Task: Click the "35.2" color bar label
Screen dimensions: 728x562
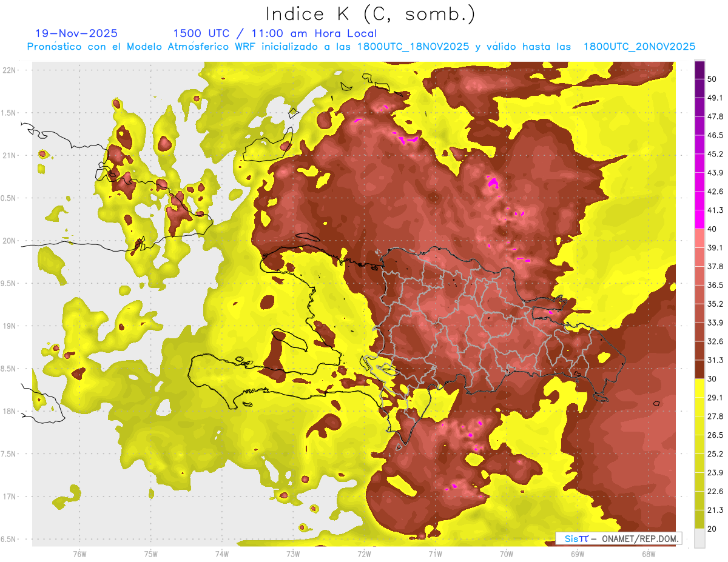Action: click(715, 304)
